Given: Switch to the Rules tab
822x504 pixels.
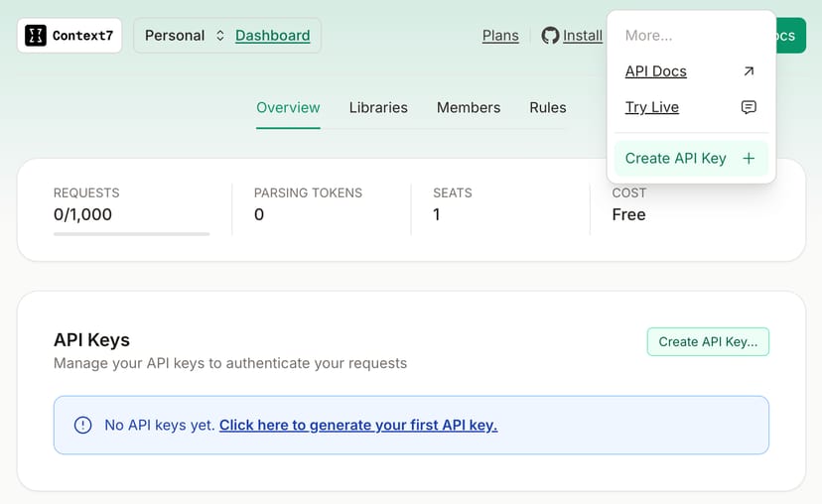Looking at the screenshot, I should click(548, 107).
